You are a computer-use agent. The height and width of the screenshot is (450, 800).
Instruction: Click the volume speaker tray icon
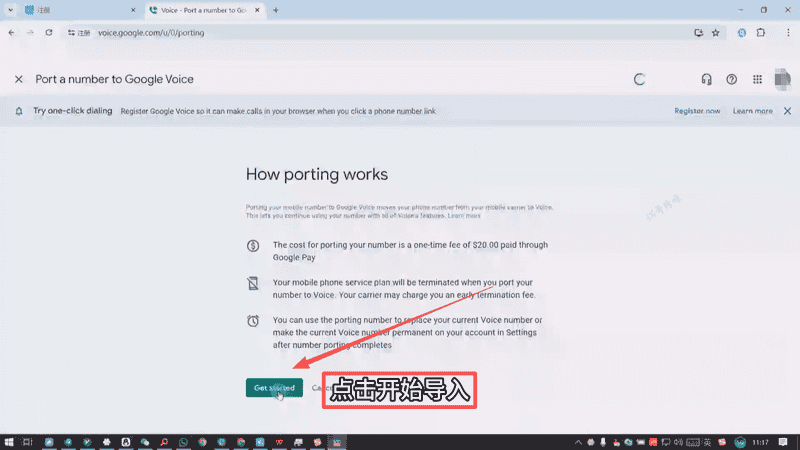click(678, 442)
